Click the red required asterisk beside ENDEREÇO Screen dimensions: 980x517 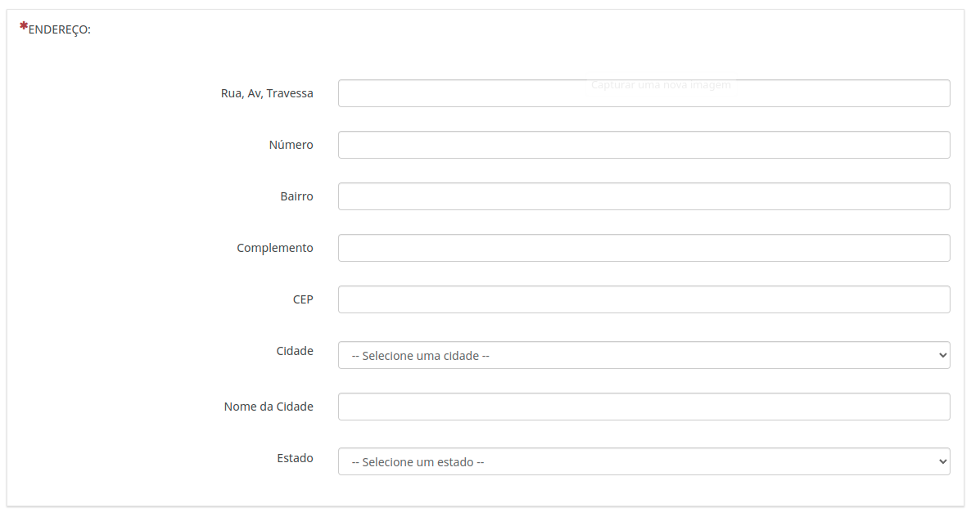pos(24,26)
